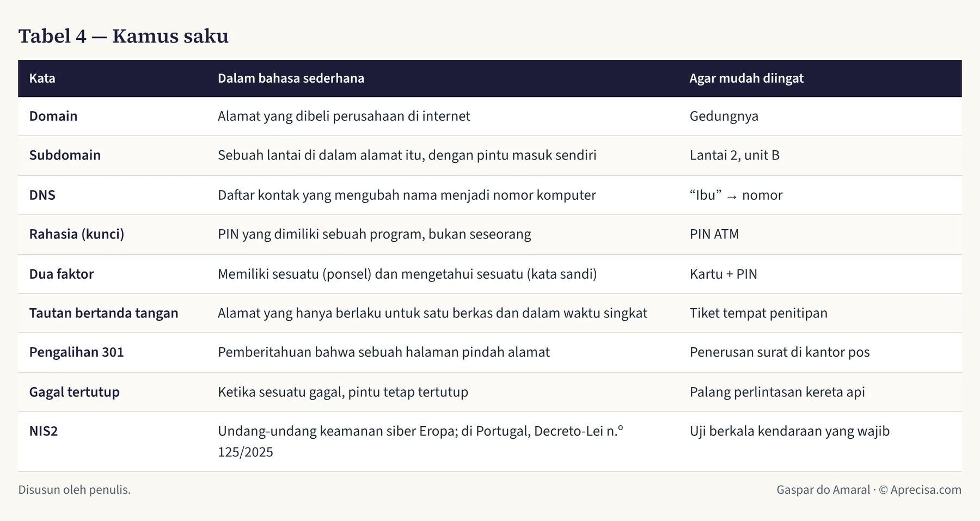The width and height of the screenshot is (980, 521).
Task: Click the 'Gagal tertutup' term cell
Action: [75, 392]
